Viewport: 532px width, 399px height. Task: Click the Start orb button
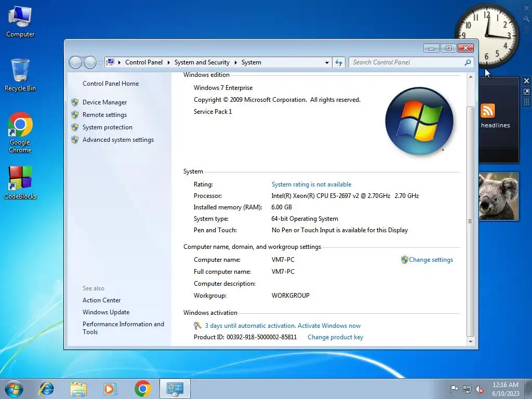14,389
